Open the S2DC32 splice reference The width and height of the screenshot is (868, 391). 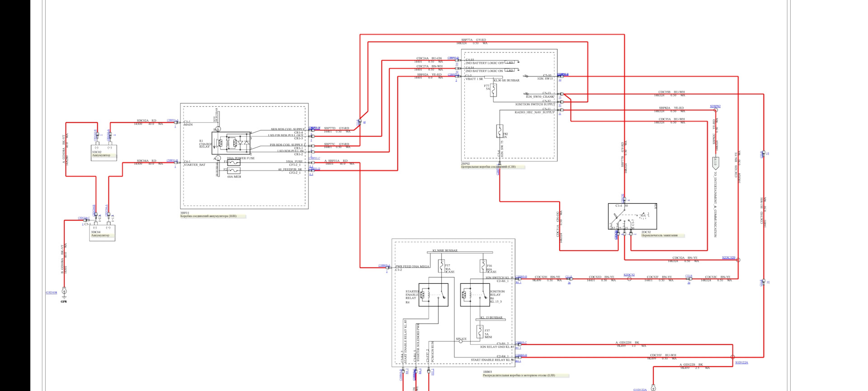coord(629,275)
